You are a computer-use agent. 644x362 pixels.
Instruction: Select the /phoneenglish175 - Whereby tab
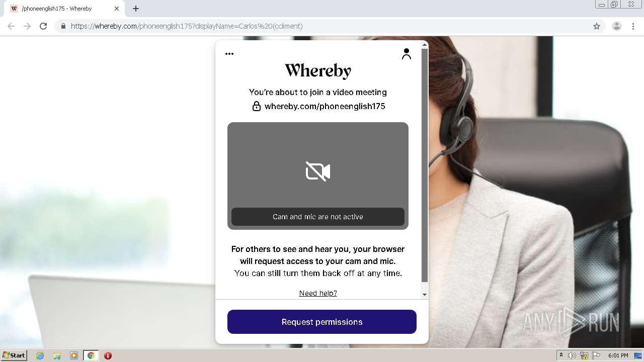pos(64,9)
